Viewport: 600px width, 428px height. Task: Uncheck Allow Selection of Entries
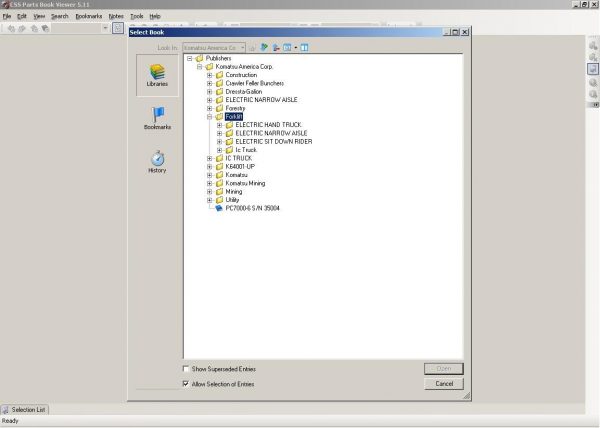click(186, 384)
